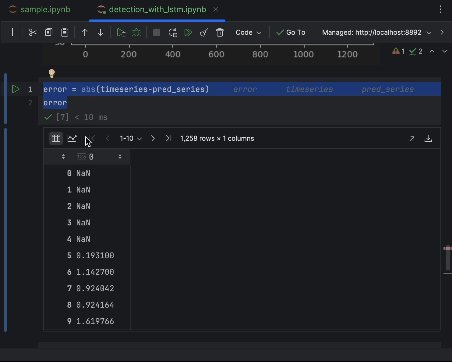Switch output to table view
Viewport: 452px width, 362px height.
click(56, 138)
